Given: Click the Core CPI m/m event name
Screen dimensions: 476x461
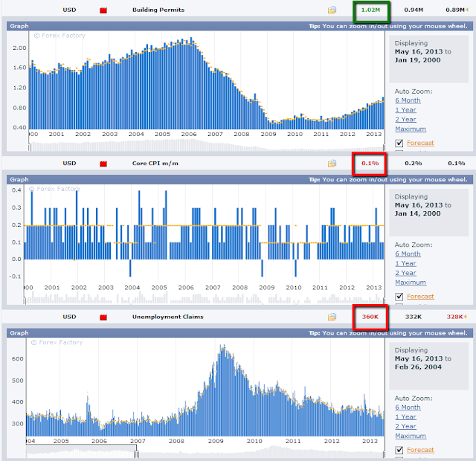Looking at the screenshot, I should coord(155,164).
